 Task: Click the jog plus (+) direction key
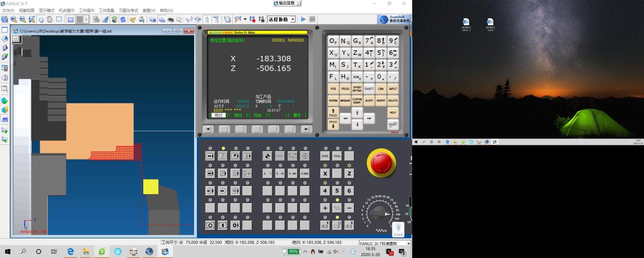tap(325, 208)
